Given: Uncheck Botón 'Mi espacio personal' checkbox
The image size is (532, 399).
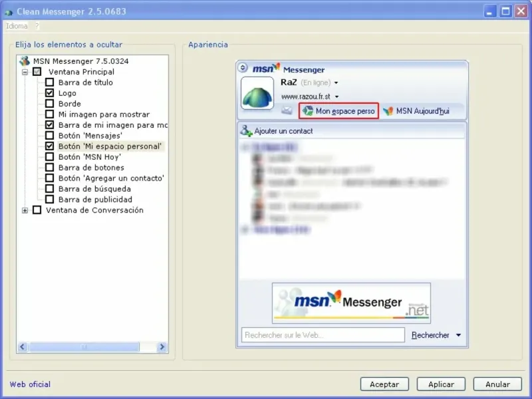Looking at the screenshot, I should tap(49, 146).
